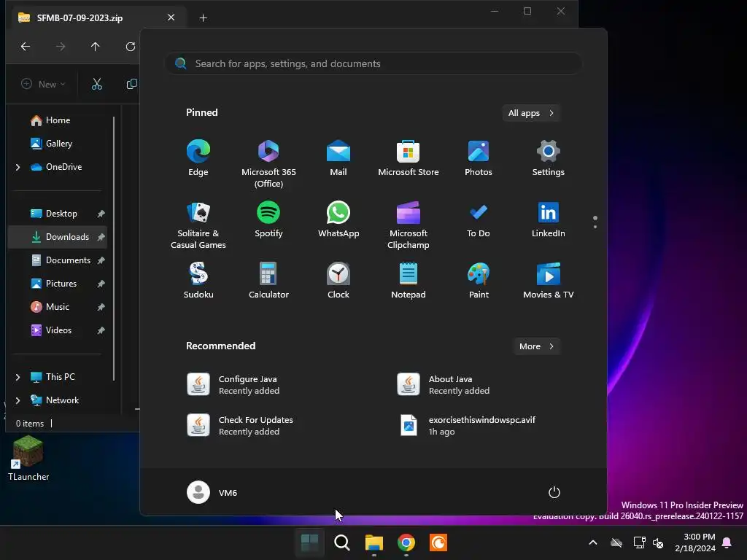747x560 pixels.
Task: Open New dropdown in File Explorer
Action: [x=43, y=85]
